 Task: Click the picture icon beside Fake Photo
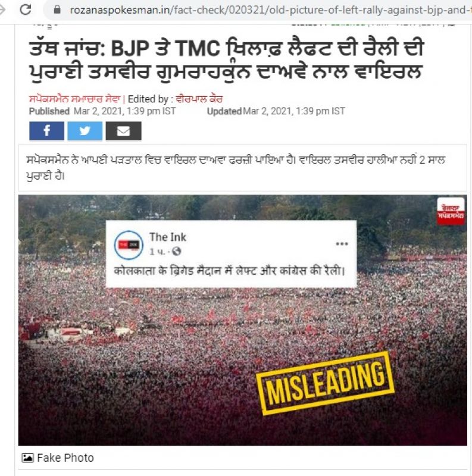(x=27, y=458)
